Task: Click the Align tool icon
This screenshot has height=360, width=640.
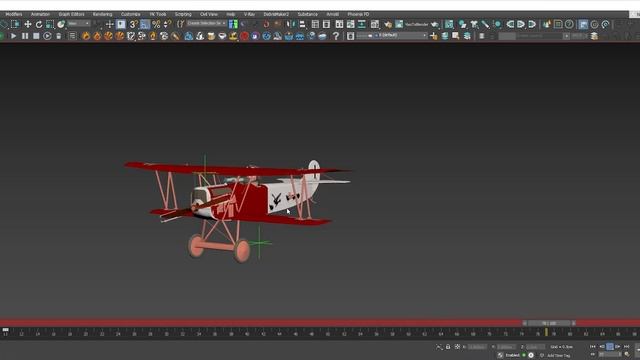Action: [x=302, y=24]
